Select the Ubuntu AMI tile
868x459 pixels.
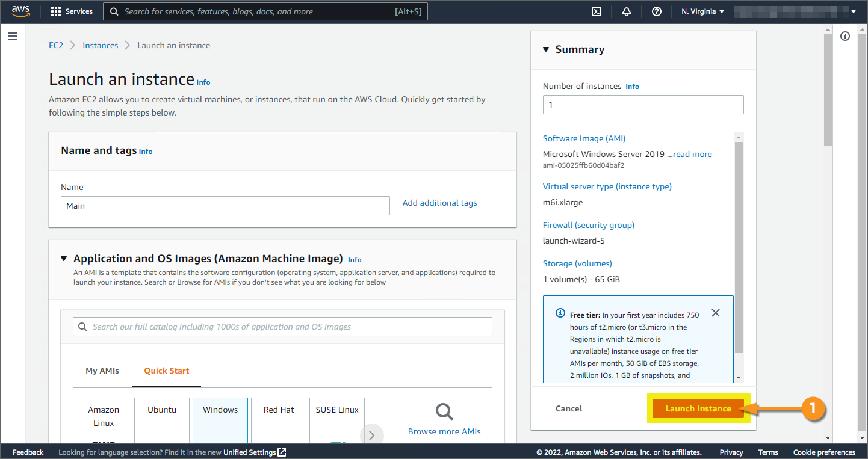pyautogui.click(x=162, y=419)
